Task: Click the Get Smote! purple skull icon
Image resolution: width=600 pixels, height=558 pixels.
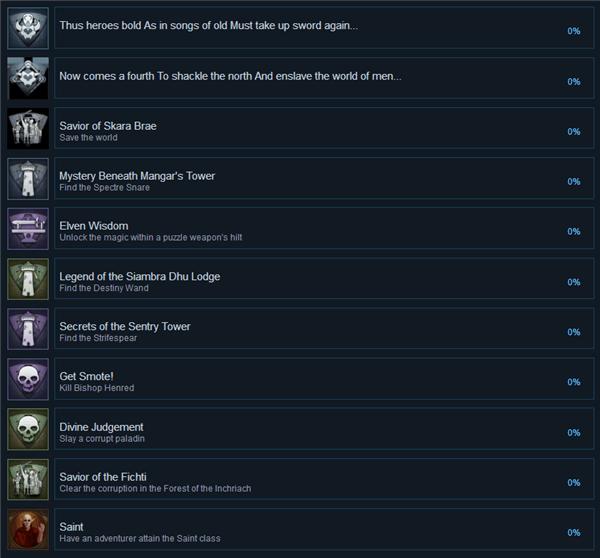Action: [28, 379]
